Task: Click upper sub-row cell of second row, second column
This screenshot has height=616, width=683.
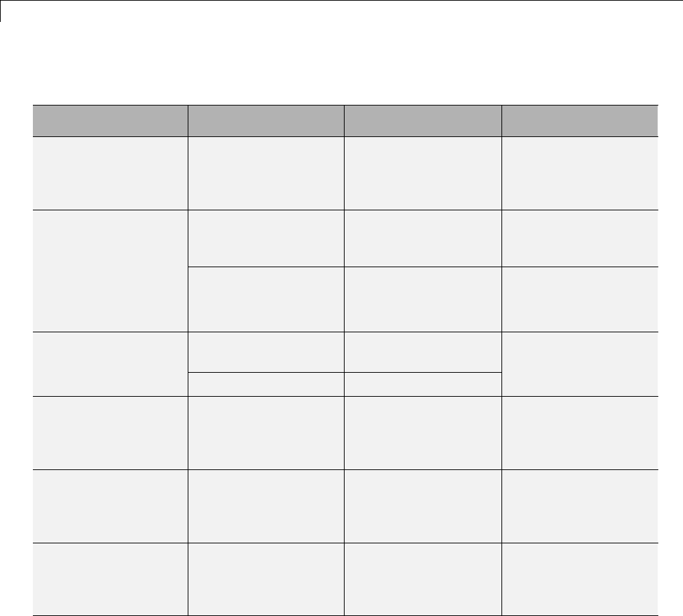Action: coord(266,238)
